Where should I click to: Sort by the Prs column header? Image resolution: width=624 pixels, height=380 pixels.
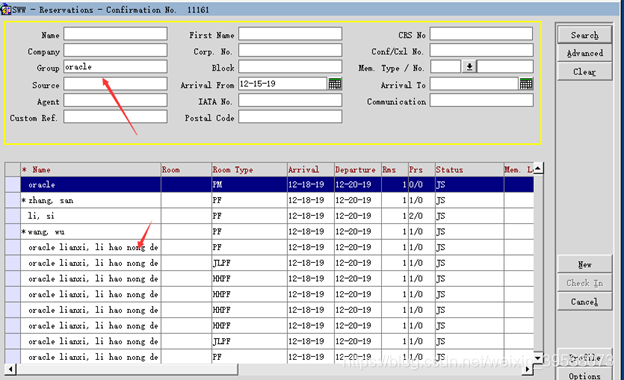pos(421,170)
